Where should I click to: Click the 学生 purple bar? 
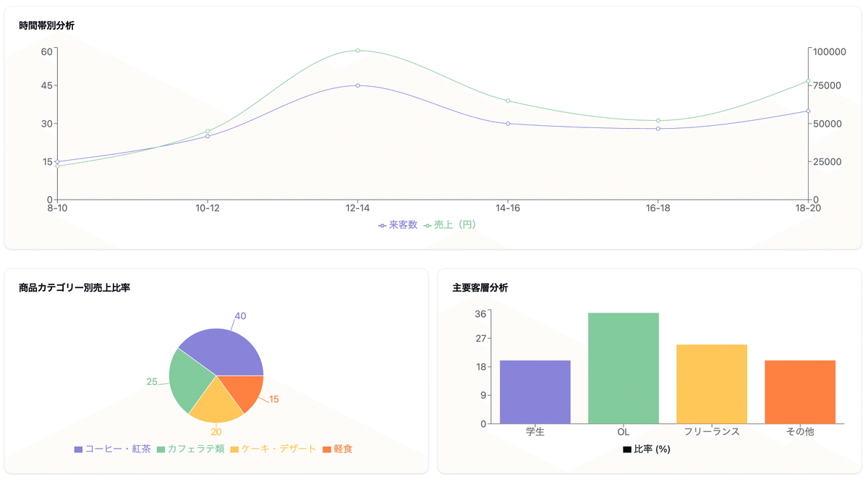535,392
